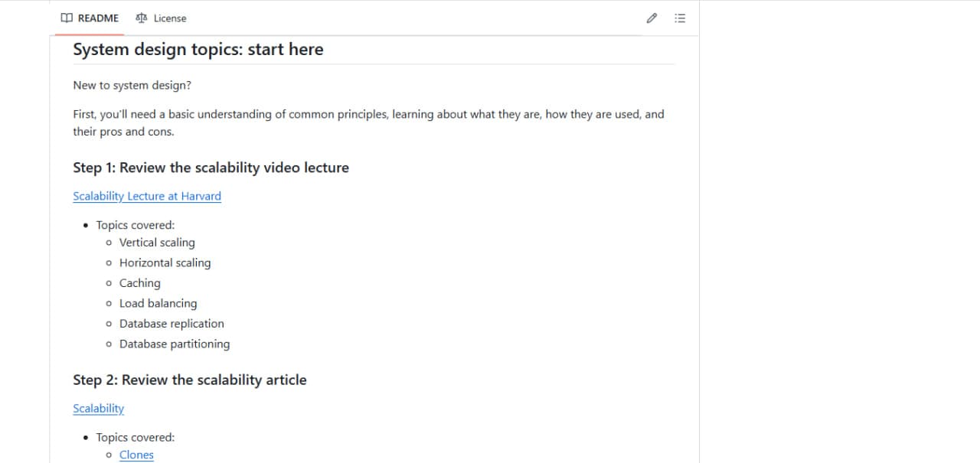Open the outline table of contents icon
The width and height of the screenshot is (980, 463).
point(680,18)
